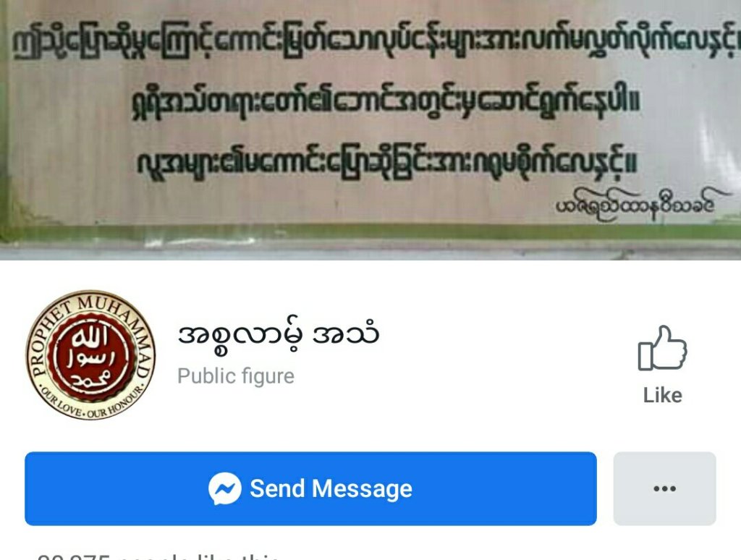Click the Send Message button

coord(310,488)
